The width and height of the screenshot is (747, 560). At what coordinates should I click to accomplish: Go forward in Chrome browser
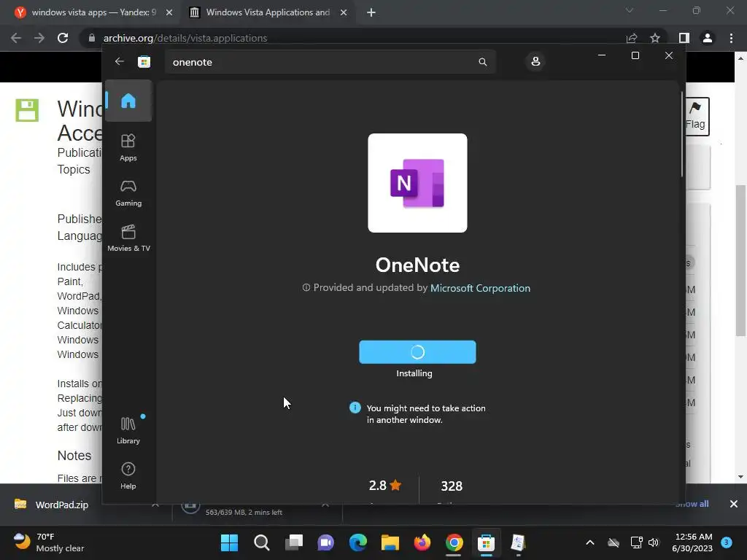(39, 38)
